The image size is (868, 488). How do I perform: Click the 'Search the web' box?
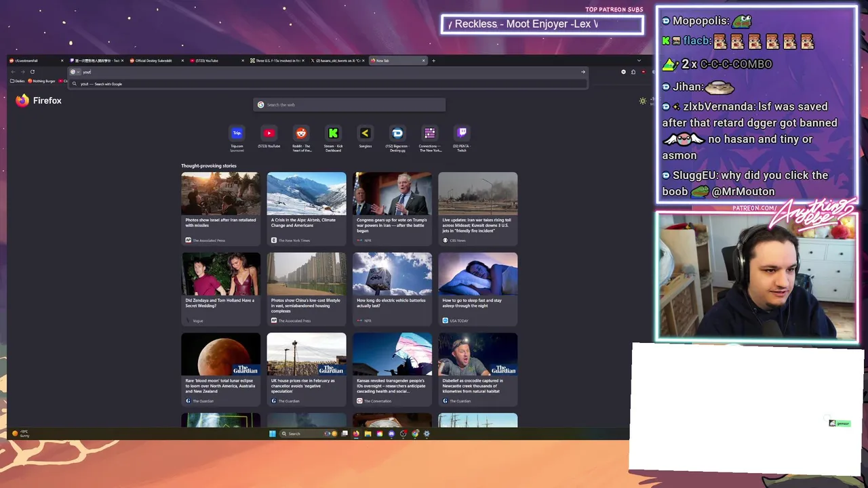349,104
